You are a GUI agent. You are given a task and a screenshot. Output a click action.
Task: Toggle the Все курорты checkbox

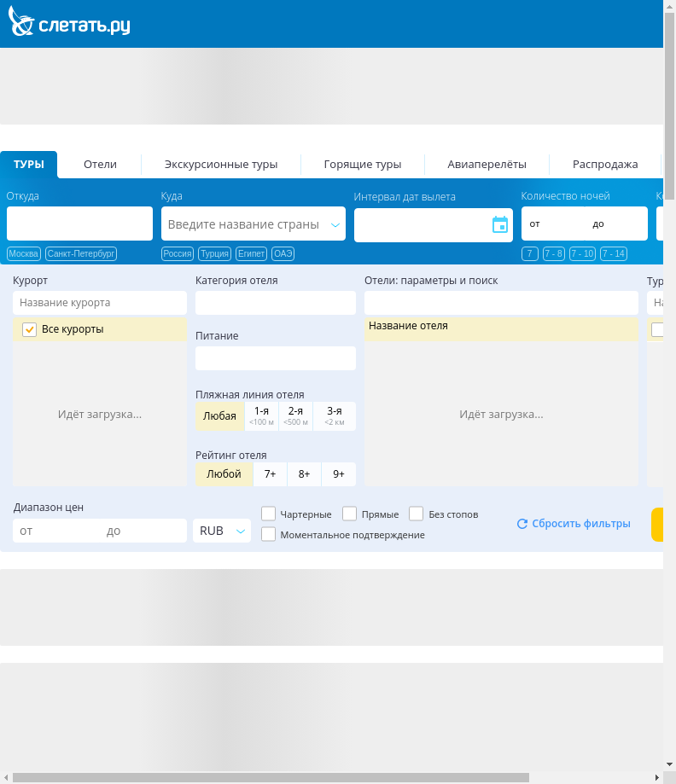(30, 329)
